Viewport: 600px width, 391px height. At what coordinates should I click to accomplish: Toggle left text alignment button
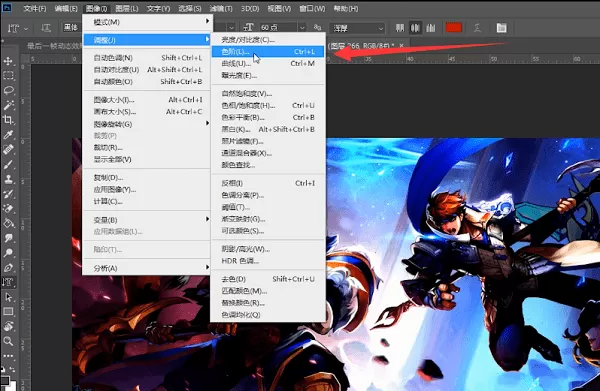400,28
